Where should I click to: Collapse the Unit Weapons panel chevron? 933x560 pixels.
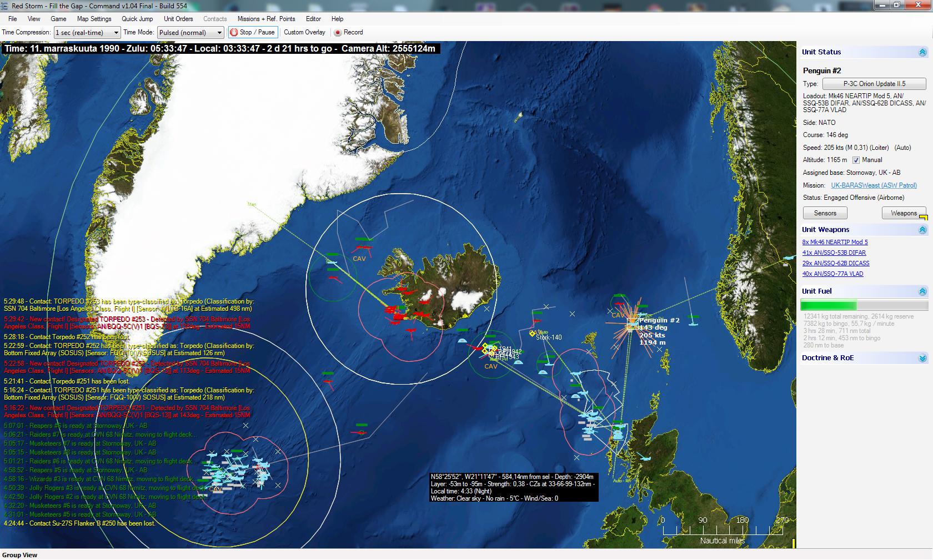922,230
